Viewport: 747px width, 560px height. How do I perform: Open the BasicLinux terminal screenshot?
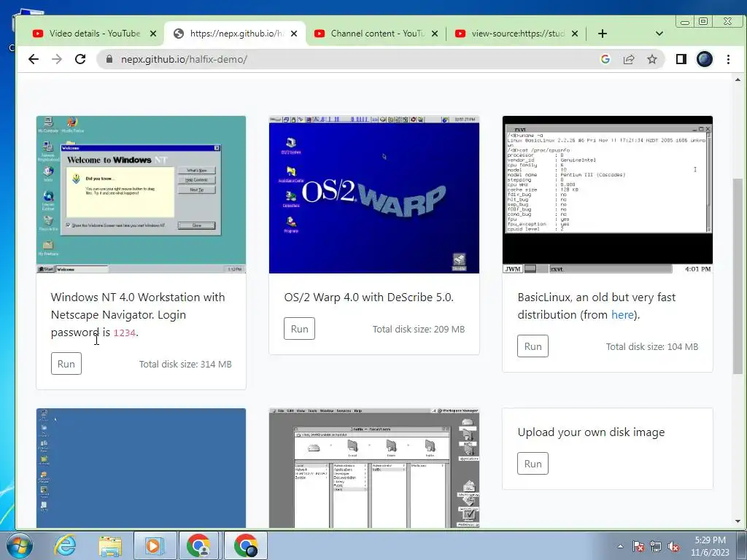tap(608, 195)
